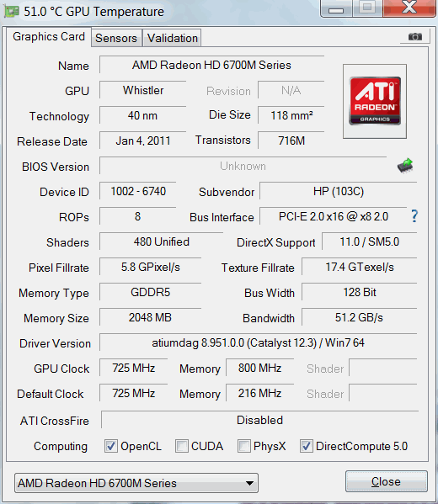Open the AMD Radeon HD 6700M dropdown
This screenshot has height=504, width=438.
[x=136, y=483]
